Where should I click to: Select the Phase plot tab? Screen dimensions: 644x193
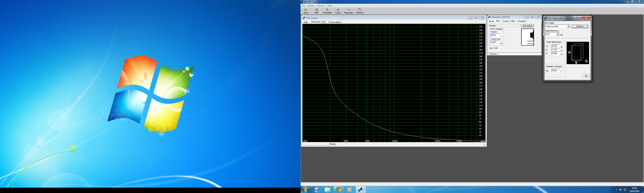tap(316, 22)
